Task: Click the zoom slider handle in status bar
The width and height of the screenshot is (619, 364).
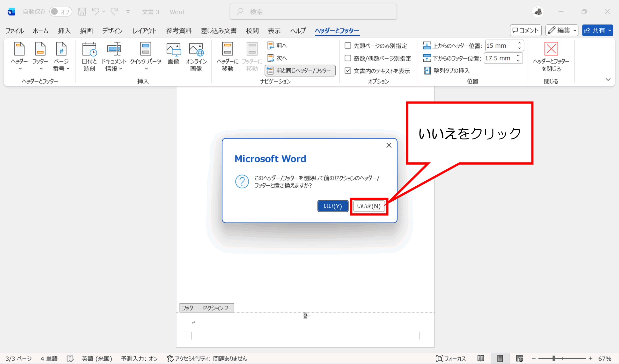Action: (x=554, y=359)
